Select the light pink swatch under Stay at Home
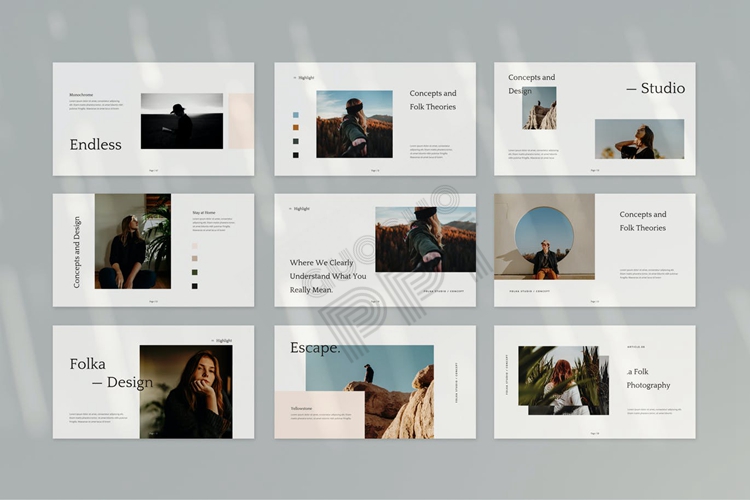This screenshot has height=500, width=750. [195, 246]
